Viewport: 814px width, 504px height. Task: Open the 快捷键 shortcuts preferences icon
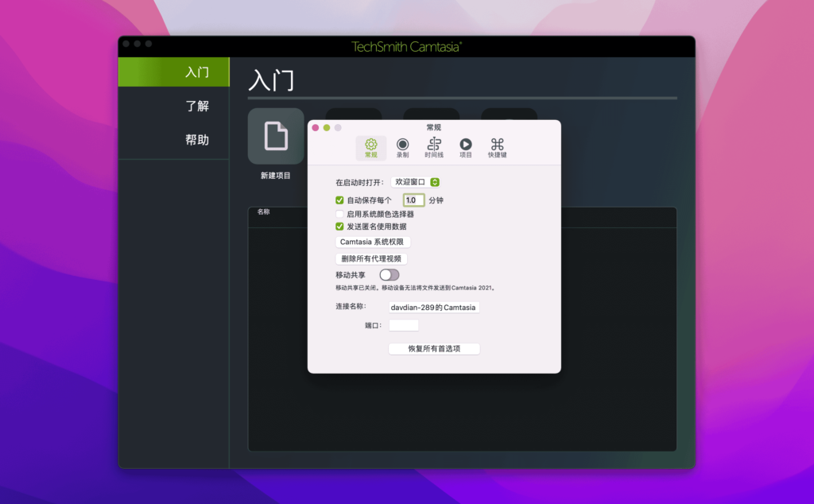[x=497, y=147]
